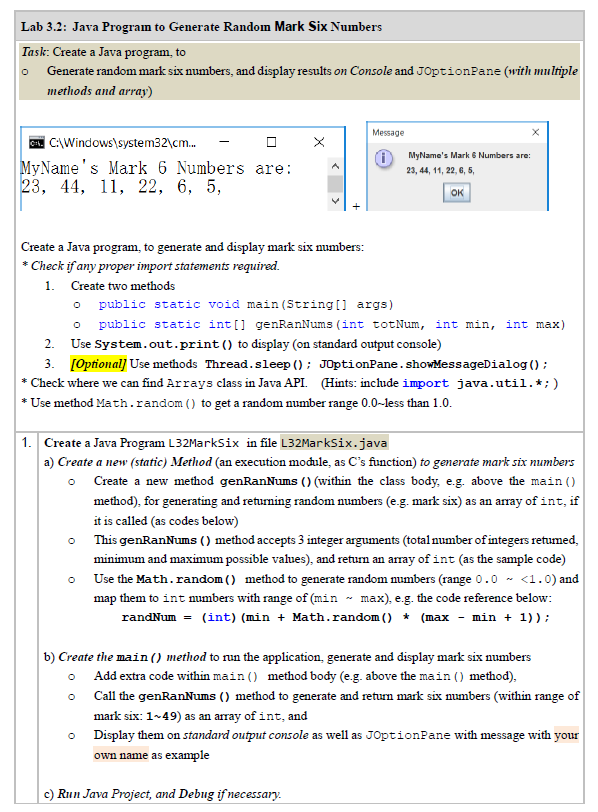Click dialog text 'MyName's Mark 6 Numbers are:'
The width and height of the screenshot is (598, 812).
pyautogui.click(x=469, y=155)
